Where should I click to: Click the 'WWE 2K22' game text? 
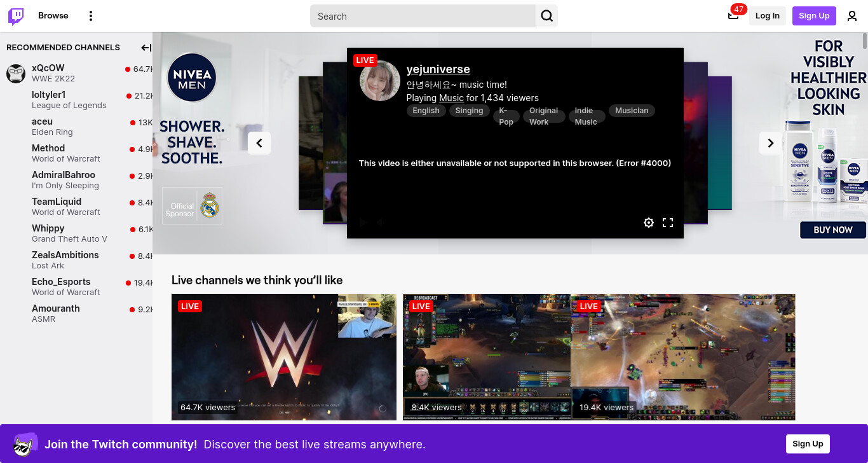tap(53, 79)
